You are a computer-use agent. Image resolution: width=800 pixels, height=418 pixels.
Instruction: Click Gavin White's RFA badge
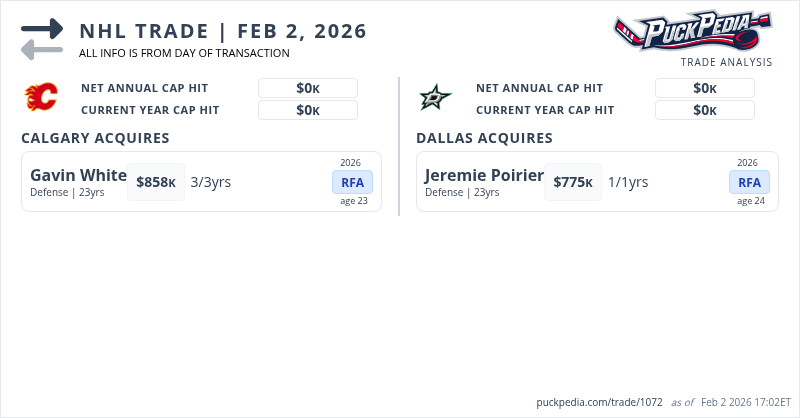352,182
